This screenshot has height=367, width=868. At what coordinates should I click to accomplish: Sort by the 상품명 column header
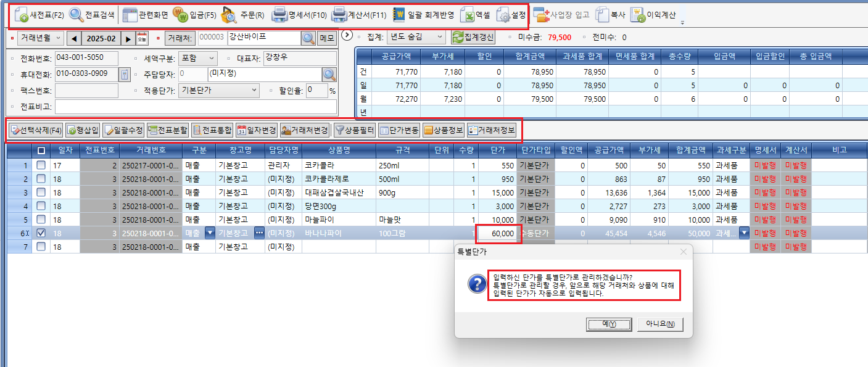point(339,150)
